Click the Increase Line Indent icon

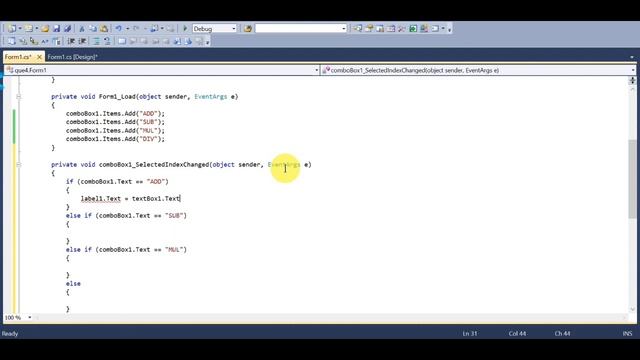coord(82,41)
